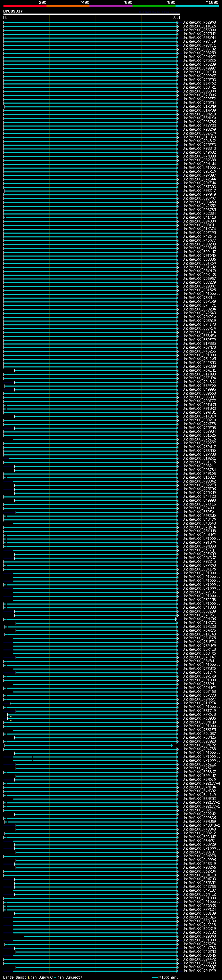Image resolution: width=222 pixels, height=980 pixels.
Task: Select the UniRef100_B0X1P5 label
Action: point(199,569)
